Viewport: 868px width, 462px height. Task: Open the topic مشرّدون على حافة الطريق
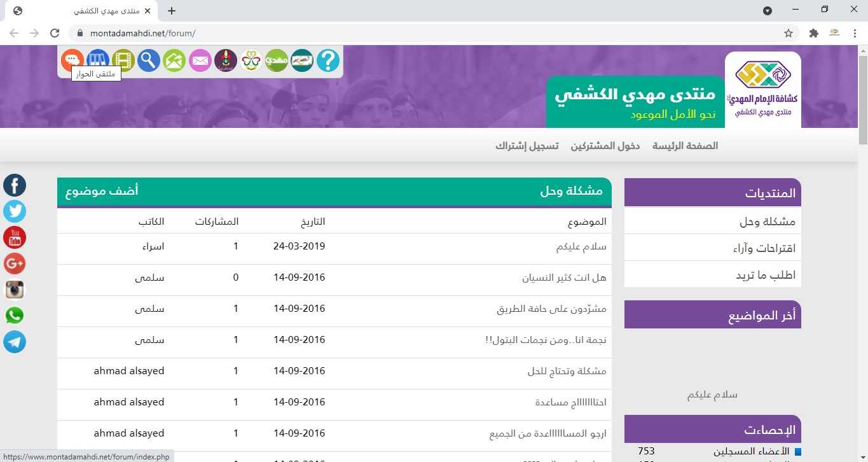coord(551,309)
